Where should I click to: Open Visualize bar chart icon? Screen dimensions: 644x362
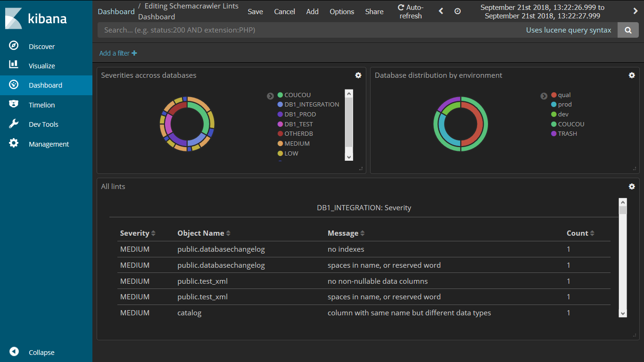[14, 65]
